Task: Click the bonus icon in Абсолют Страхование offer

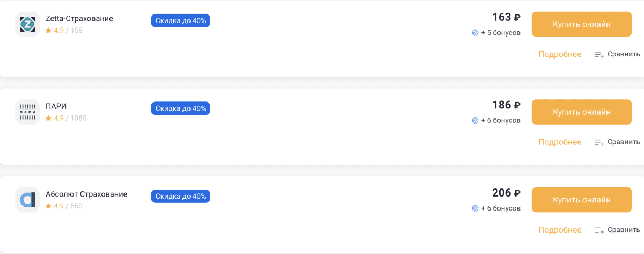Action: [474, 208]
